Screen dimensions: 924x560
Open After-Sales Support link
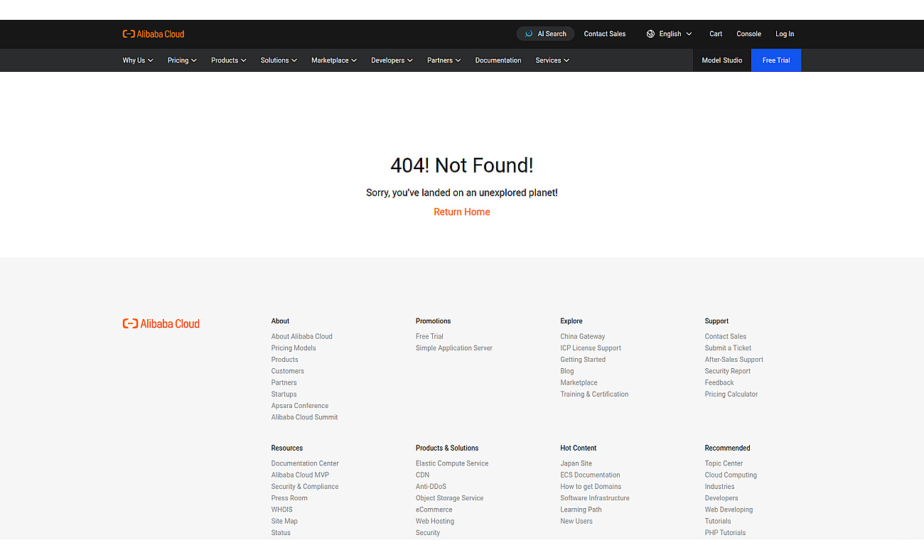point(734,360)
